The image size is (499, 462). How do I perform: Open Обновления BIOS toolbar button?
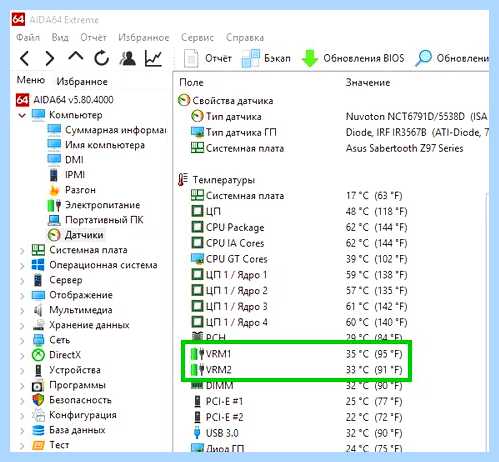[x=353, y=58]
